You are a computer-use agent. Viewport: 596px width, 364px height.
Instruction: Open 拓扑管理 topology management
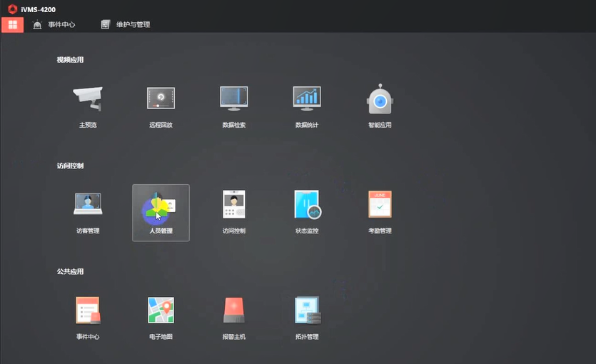(307, 310)
